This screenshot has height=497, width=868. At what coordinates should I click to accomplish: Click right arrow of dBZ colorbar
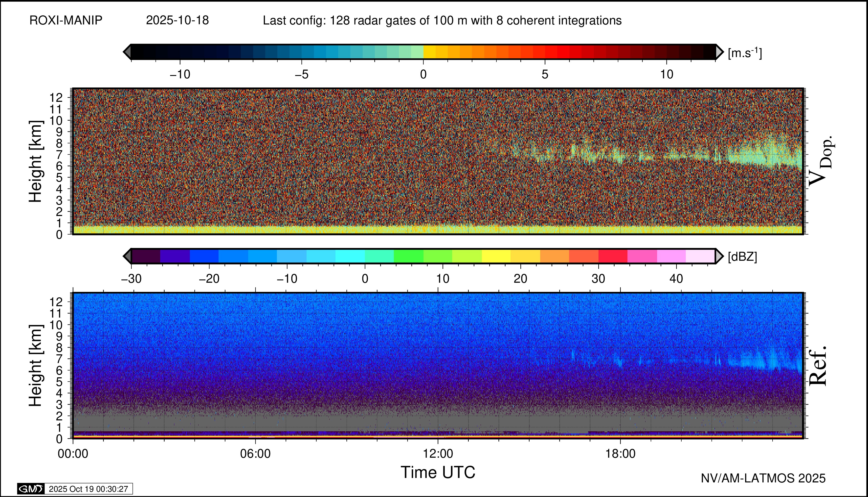pyautogui.click(x=719, y=256)
